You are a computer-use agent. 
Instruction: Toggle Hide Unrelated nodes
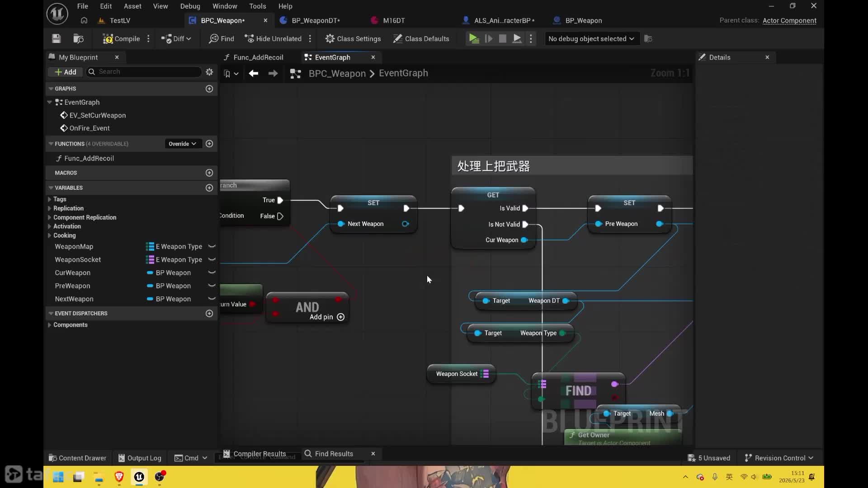(273, 39)
